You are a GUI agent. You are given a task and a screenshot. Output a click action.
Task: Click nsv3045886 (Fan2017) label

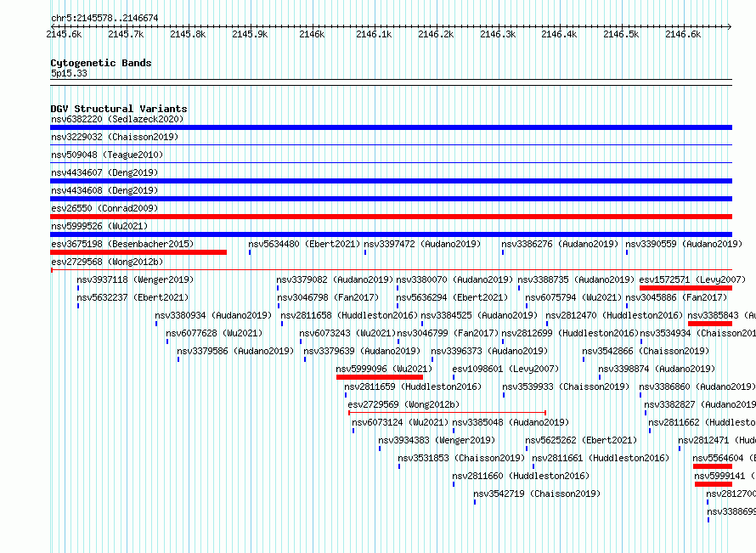pos(676,297)
